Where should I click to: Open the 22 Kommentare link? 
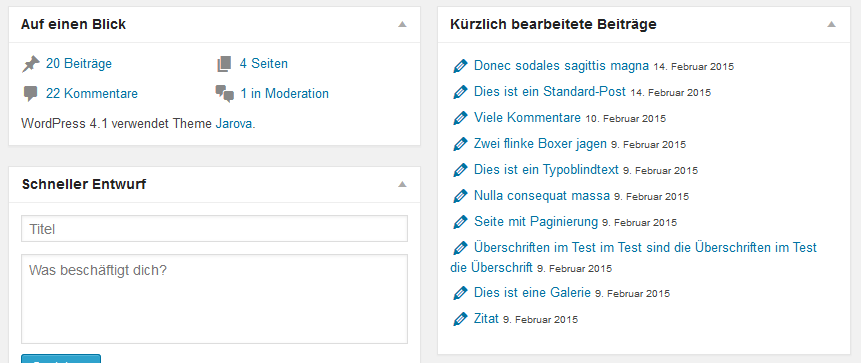(x=92, y=94)
